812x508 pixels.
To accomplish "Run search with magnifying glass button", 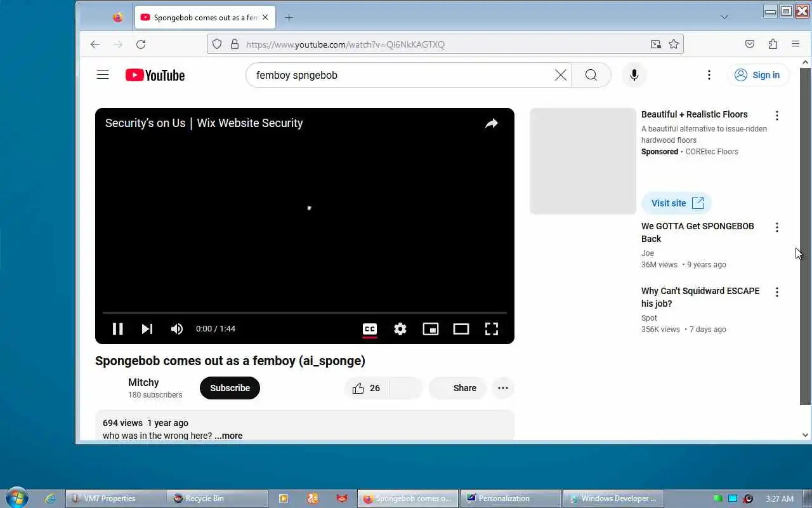I will click(591, 75).
